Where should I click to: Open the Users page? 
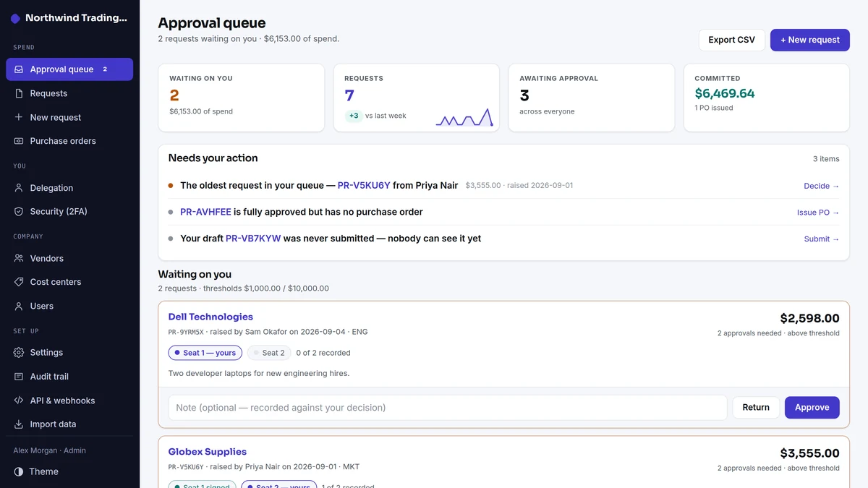point(69,306)
